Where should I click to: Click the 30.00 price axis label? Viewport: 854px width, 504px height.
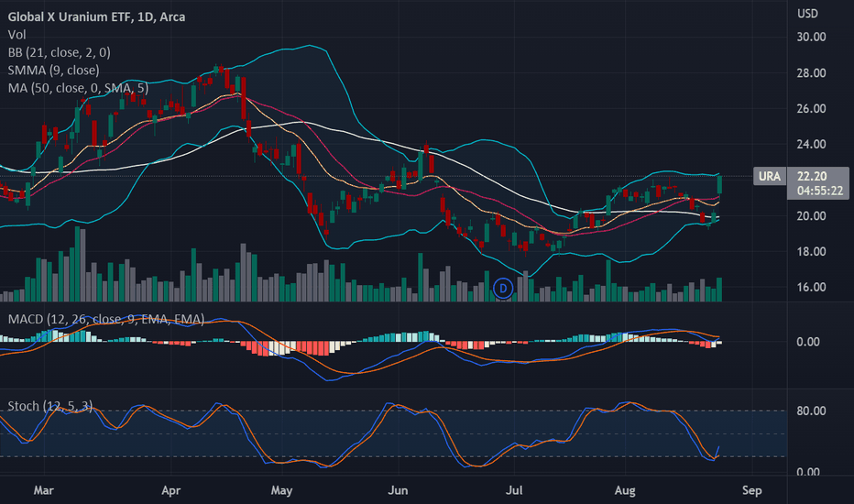pos(811,37)
